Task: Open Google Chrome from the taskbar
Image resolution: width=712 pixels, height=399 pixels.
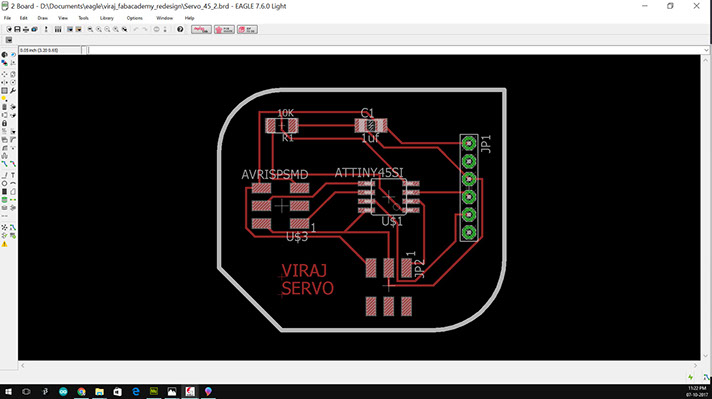Action: pyautogui.click(x=81, y=391)
